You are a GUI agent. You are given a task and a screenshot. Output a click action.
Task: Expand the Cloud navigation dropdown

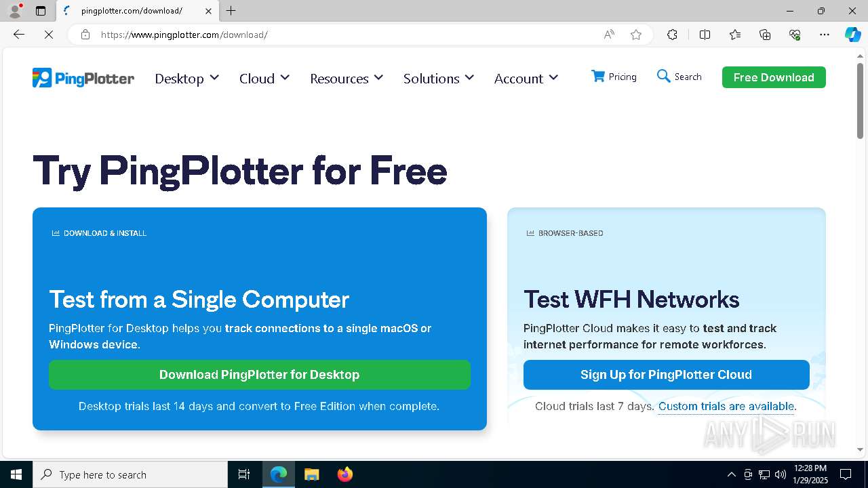click(x=264, y=79)
